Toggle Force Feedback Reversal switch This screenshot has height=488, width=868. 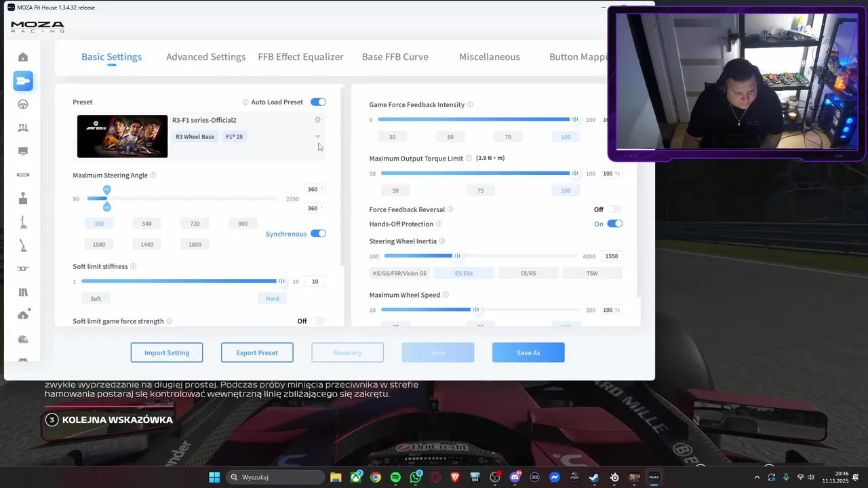[614, 209]
